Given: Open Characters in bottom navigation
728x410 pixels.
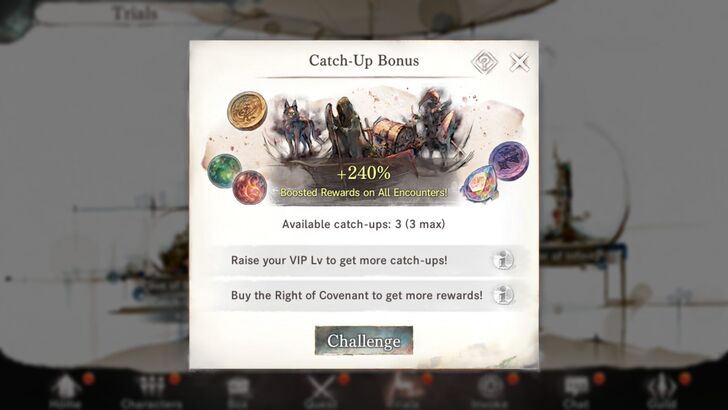Looking at the screenshot, I should point(151,391).
